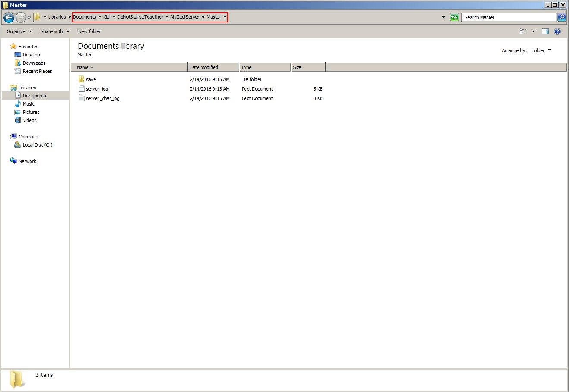
Task: Click the Desktop icon in Favorites
Action: pos(18,55)
